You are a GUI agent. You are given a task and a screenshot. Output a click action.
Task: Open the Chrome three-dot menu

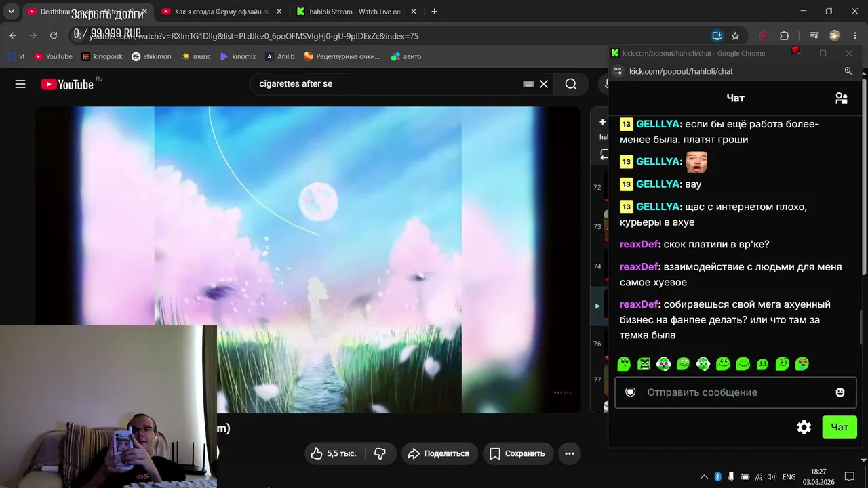pos(854,35)
